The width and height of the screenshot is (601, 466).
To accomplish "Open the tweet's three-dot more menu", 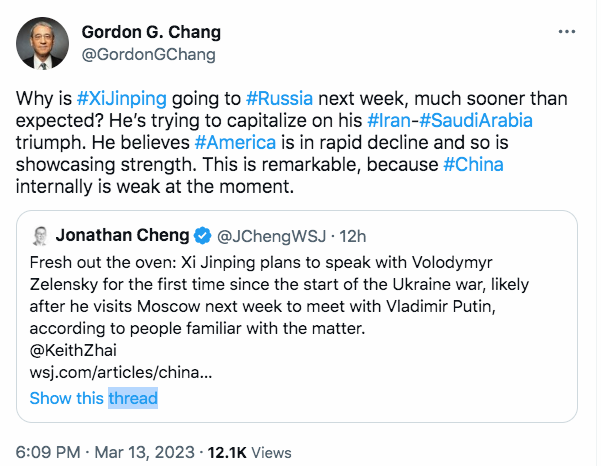I will coord(567,32).
